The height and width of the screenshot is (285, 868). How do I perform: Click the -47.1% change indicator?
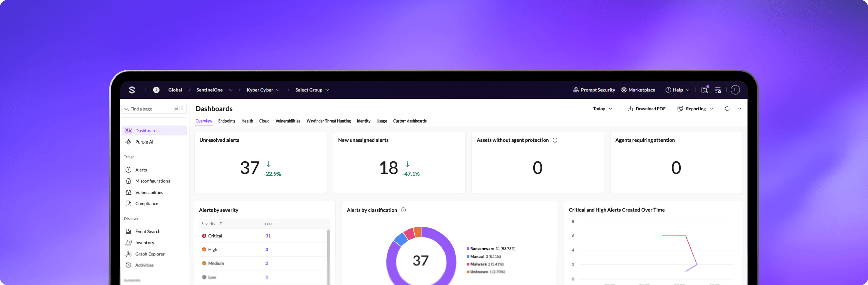point(411,174)
